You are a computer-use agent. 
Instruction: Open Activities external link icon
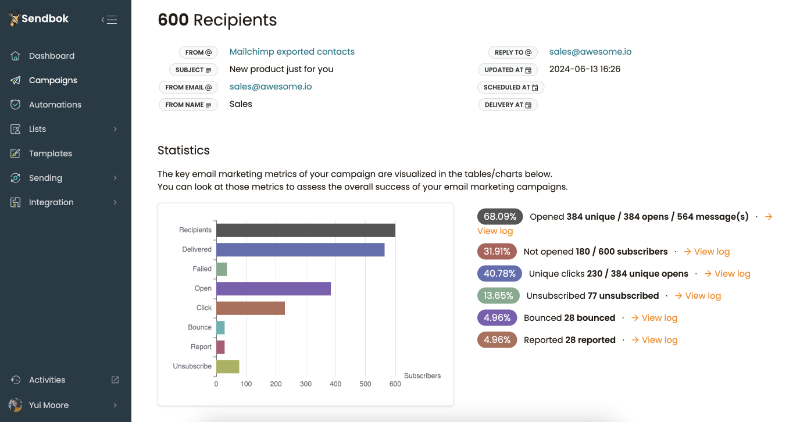[x=115, y=380]
